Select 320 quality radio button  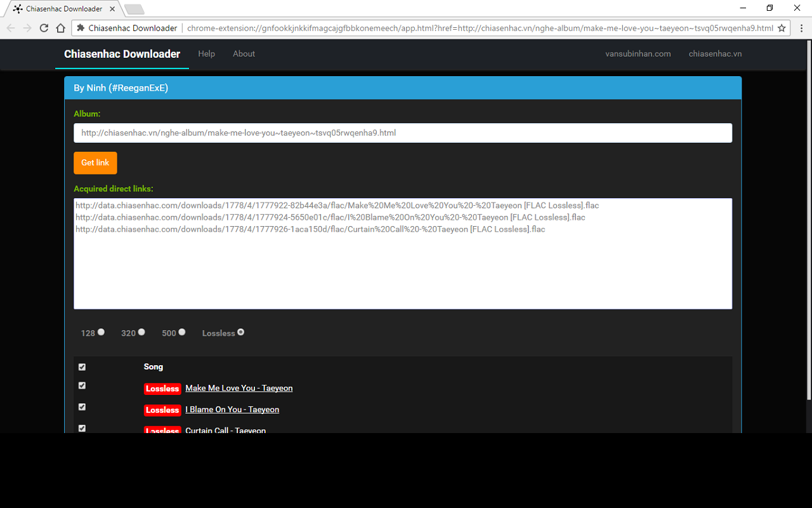[141, 332]
